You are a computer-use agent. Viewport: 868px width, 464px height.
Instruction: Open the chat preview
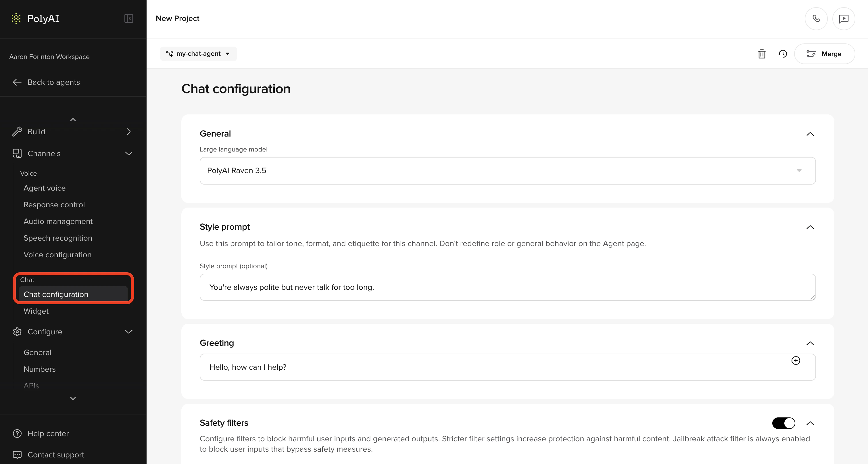coord(844,18)
